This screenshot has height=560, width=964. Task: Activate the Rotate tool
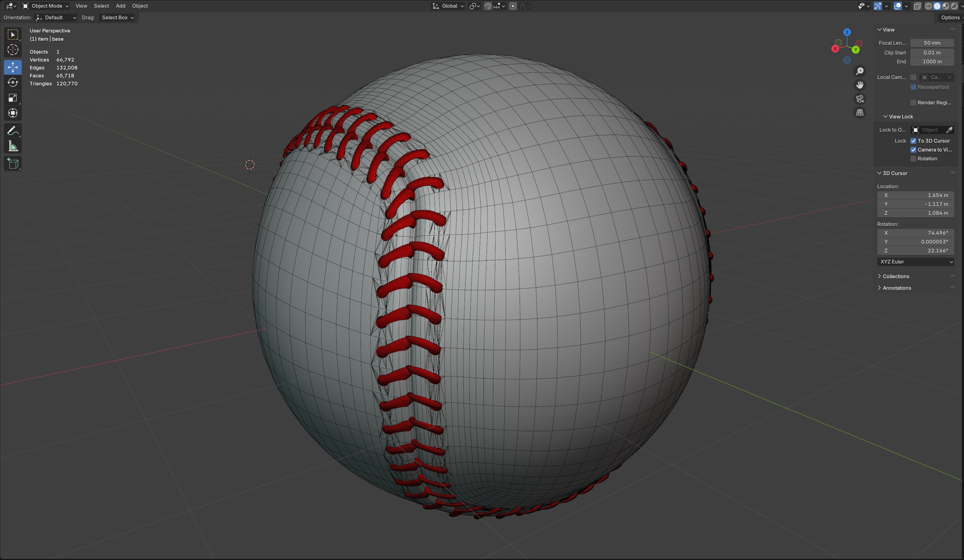(13, 83)
